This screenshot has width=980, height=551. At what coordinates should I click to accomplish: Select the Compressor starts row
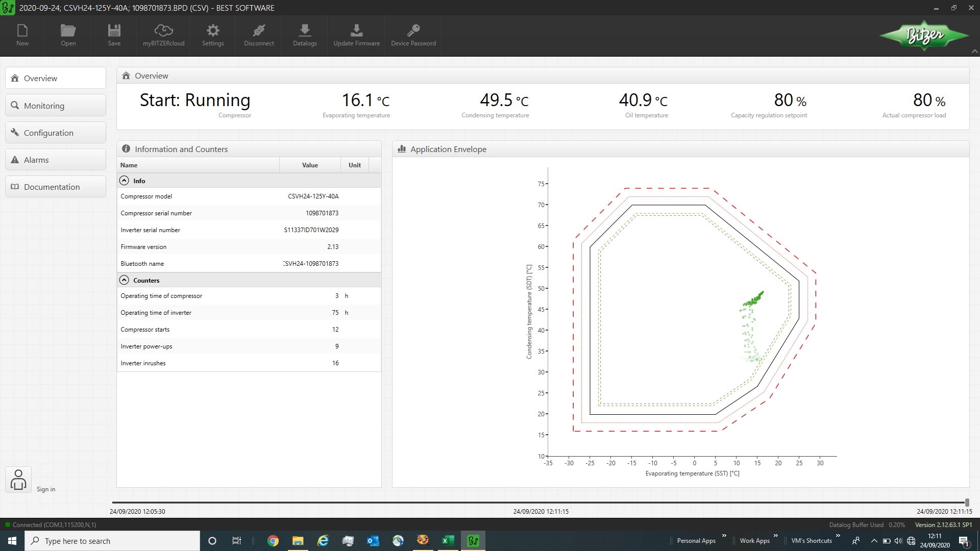[249, 330]
